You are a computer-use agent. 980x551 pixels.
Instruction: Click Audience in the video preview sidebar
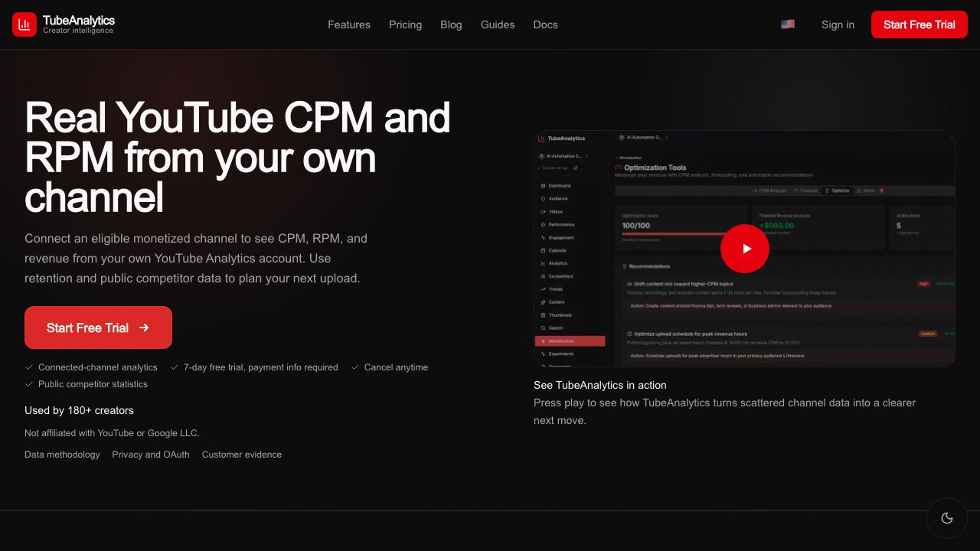coord(558,199)
